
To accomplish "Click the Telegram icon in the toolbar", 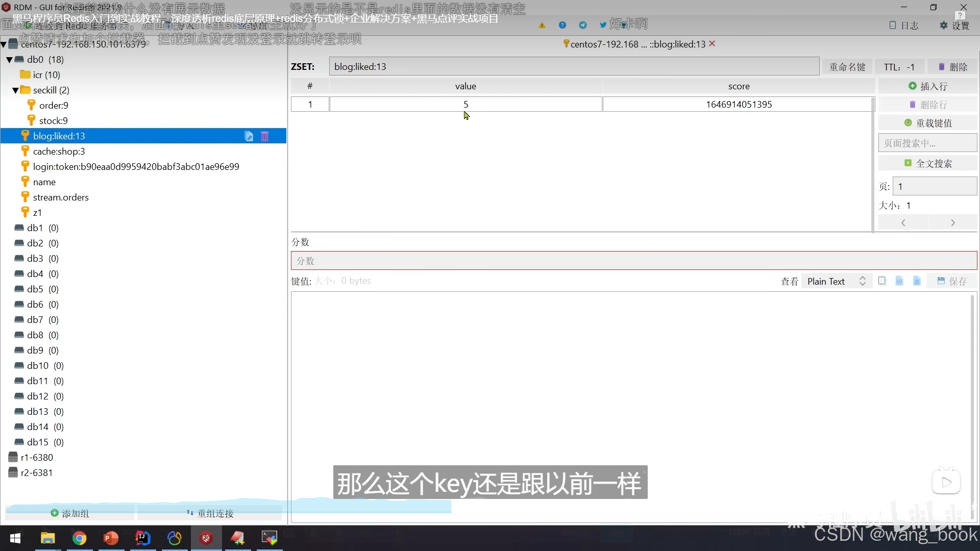I will tap(583, 25).
